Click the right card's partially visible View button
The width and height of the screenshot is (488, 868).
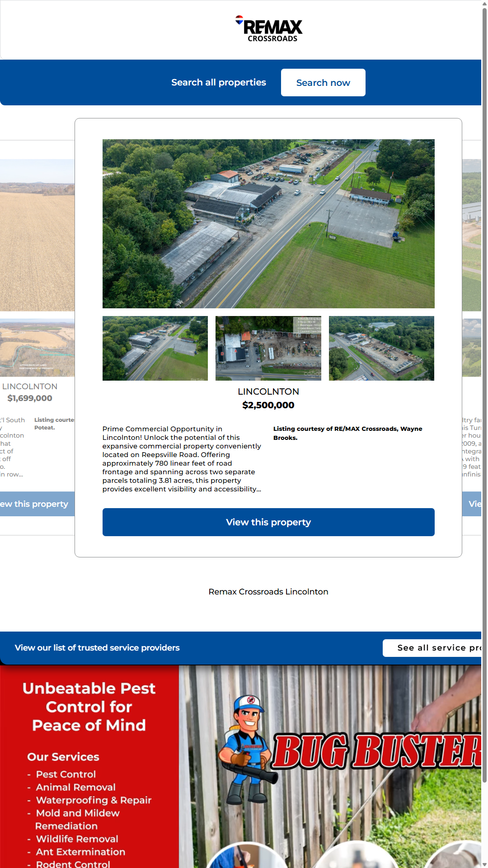(472, 504)
